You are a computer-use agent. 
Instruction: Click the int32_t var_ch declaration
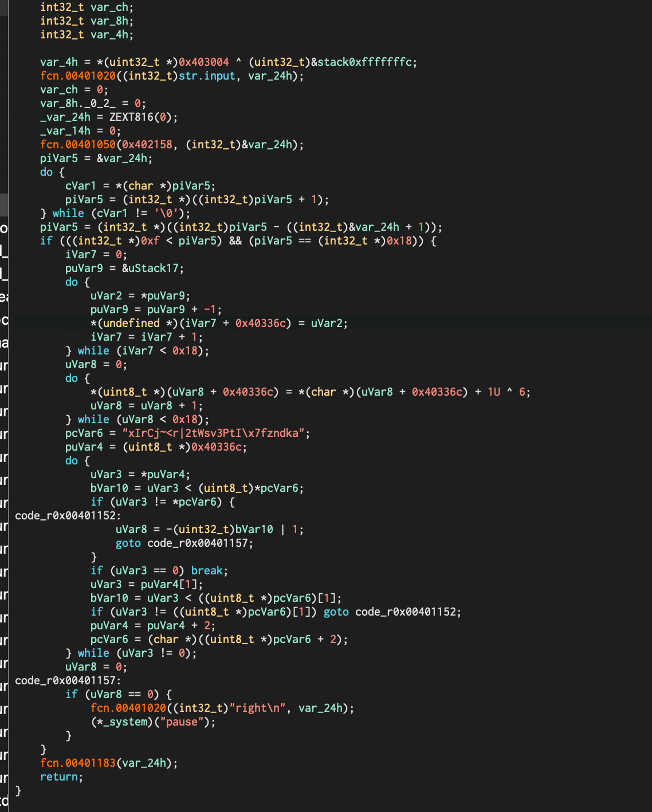pos(87,7)
